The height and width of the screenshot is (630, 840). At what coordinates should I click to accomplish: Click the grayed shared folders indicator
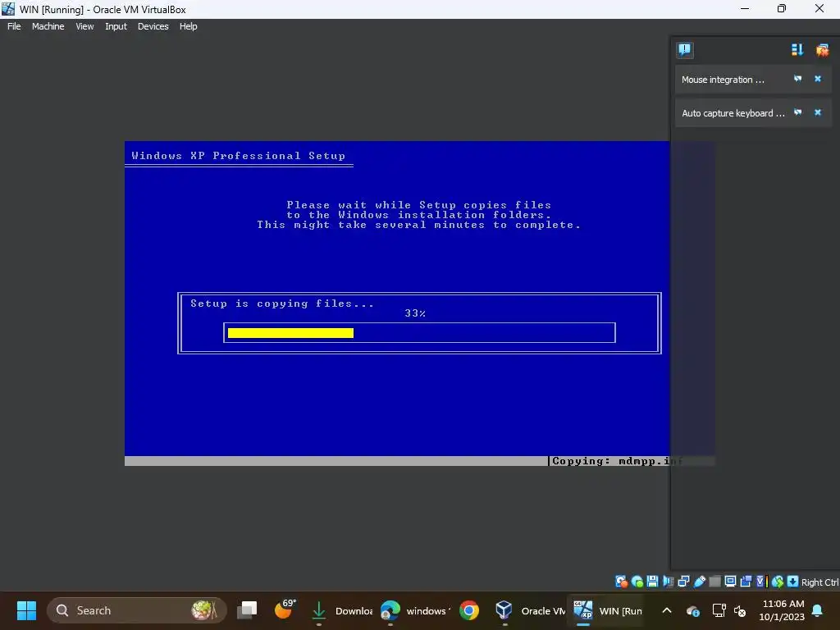tap(714, 582)
